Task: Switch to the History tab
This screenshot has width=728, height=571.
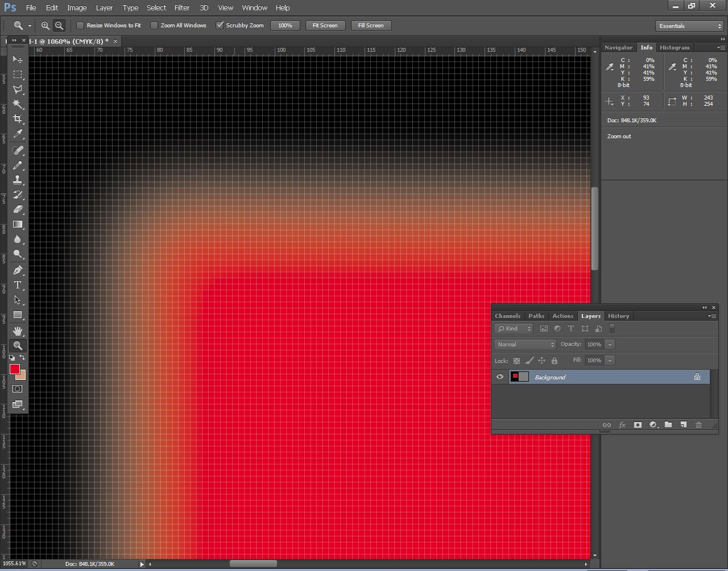Action: tap(619, 316)
